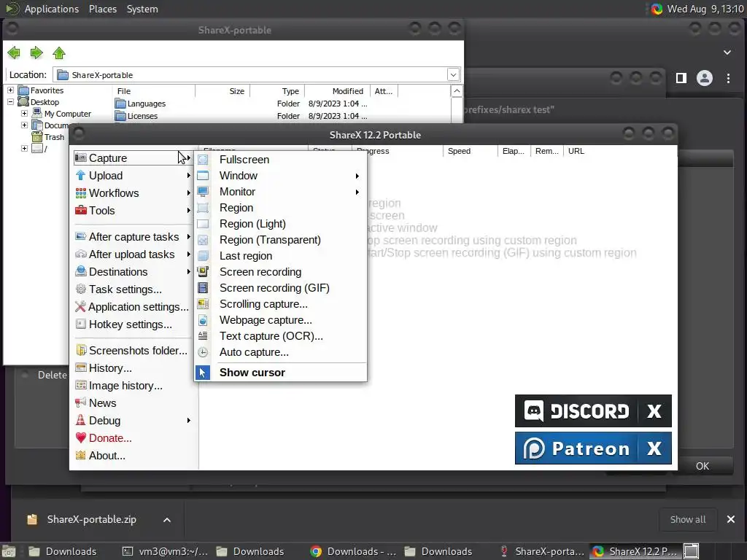Click the Fullscreen capture icon
The image size is (747, 560).
[x=203, y=160]
